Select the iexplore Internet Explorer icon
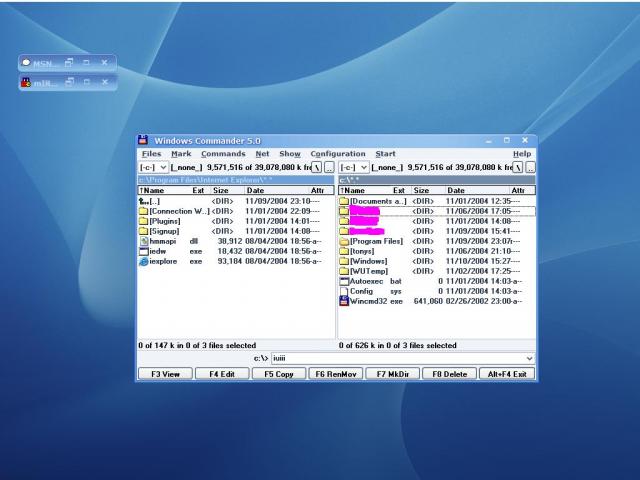This screenshot has height=480, width=640. tap(144, 262)
